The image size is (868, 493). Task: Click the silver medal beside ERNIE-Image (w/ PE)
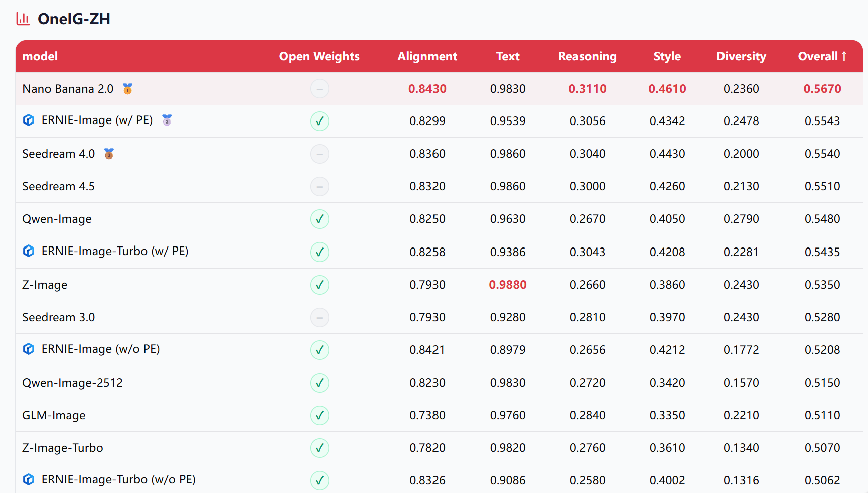coord(167,120)
